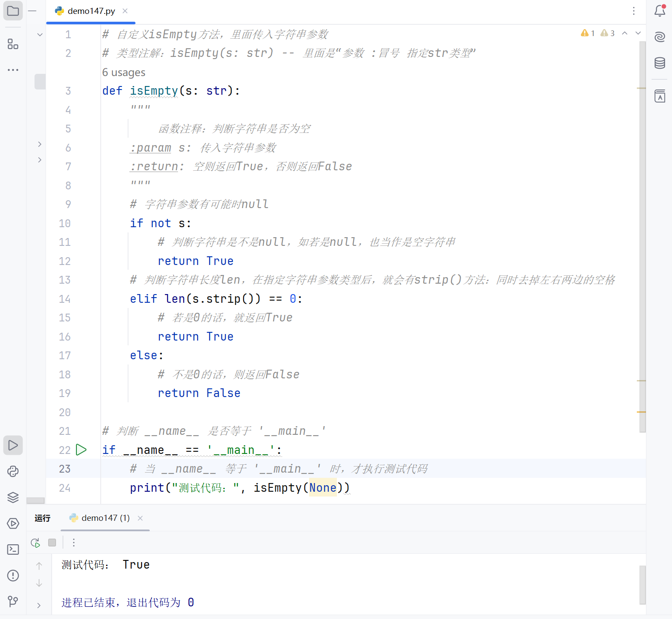Show more tool windows ellipsis
The height and width of the screenshot is (619, 672).
point(13,70)
